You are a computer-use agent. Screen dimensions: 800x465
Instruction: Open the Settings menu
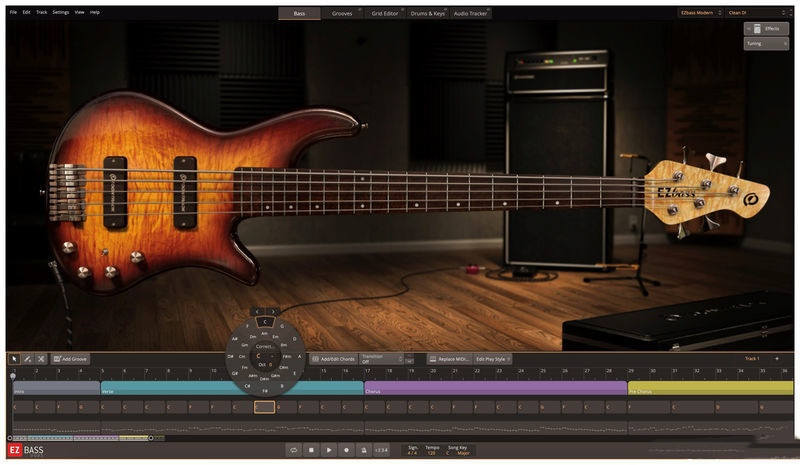(61, 12)
